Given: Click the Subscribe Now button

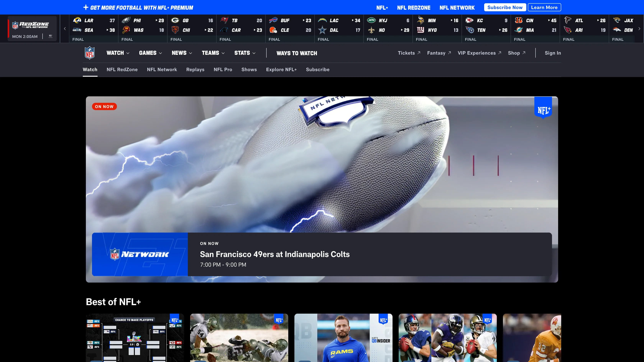Looking at the screenshot, I should coord(505,7).
